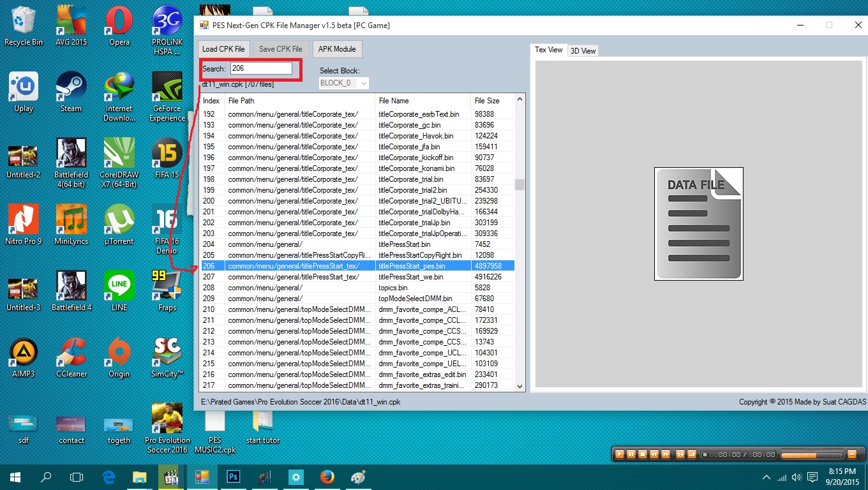Image resolution: width=868 pixels, height=490 pixels.
Task: Launch GeForce Experience from the desktop
Action: click(167, 96)
